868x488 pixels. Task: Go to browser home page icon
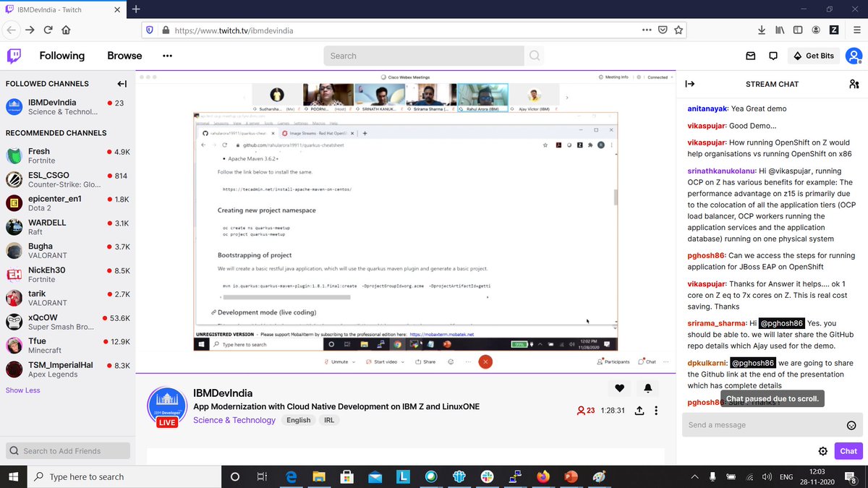[66, 30]
